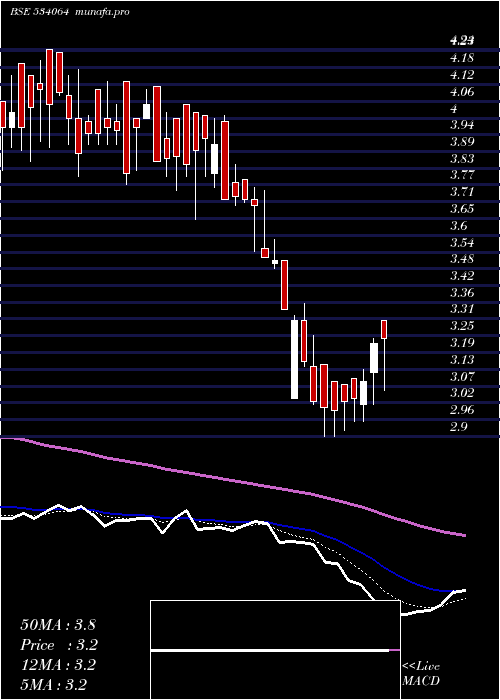Click the 50MA : 3.8 readout
The height and width of the screenshot is (700, 500).
click(x=58, y=624)
